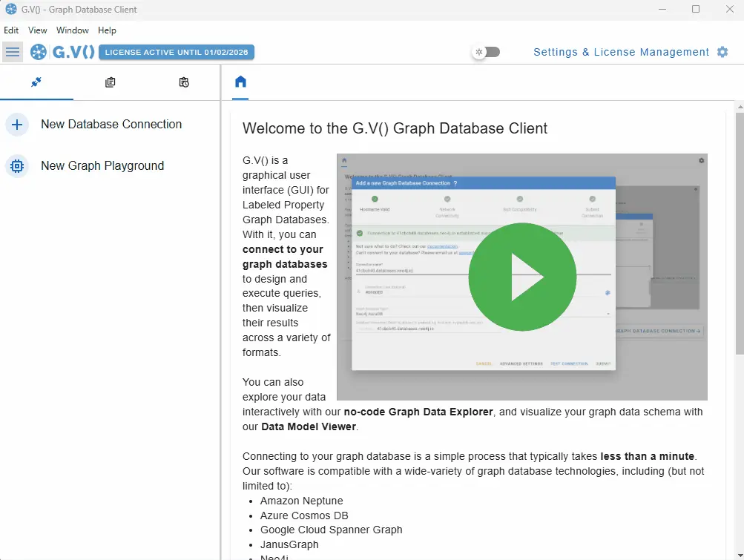Viewport: 744px width, 560px height.
Task: Open the hamburger menu in the header
Action: [13, 52]
